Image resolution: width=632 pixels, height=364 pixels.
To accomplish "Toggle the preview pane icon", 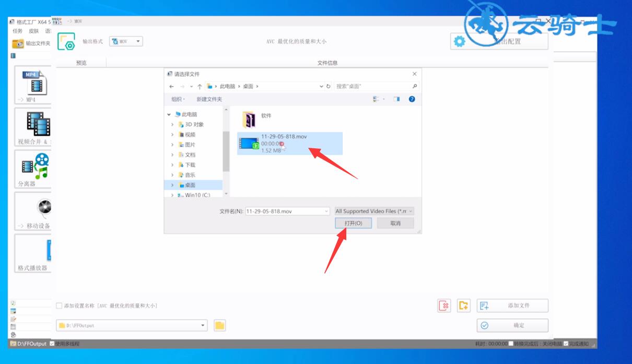I will pyautogui.click(x=397, y=99).
